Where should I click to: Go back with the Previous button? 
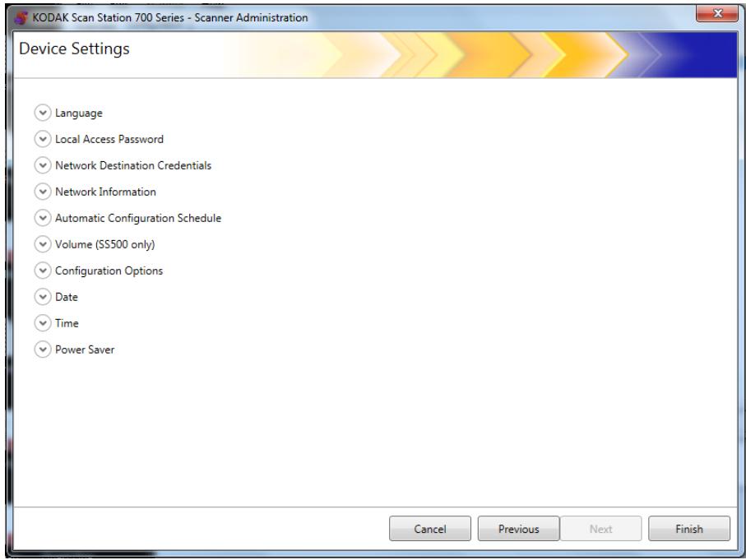(519, 529)
